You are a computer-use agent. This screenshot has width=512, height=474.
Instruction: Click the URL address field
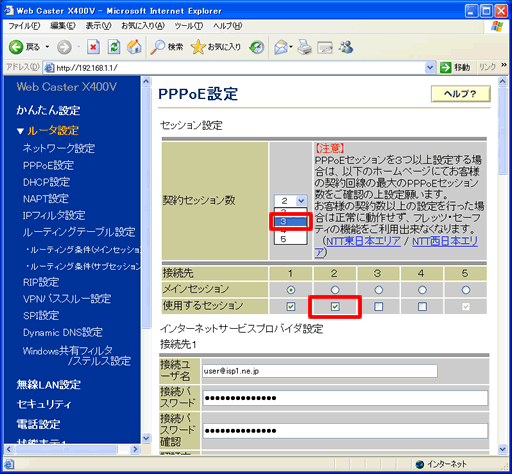click(240, 68)
